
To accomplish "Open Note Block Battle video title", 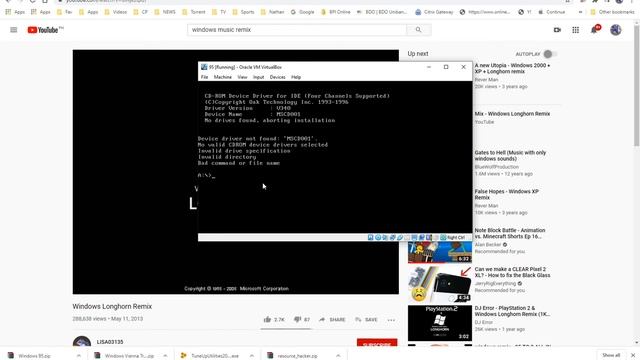I will 510,233.
